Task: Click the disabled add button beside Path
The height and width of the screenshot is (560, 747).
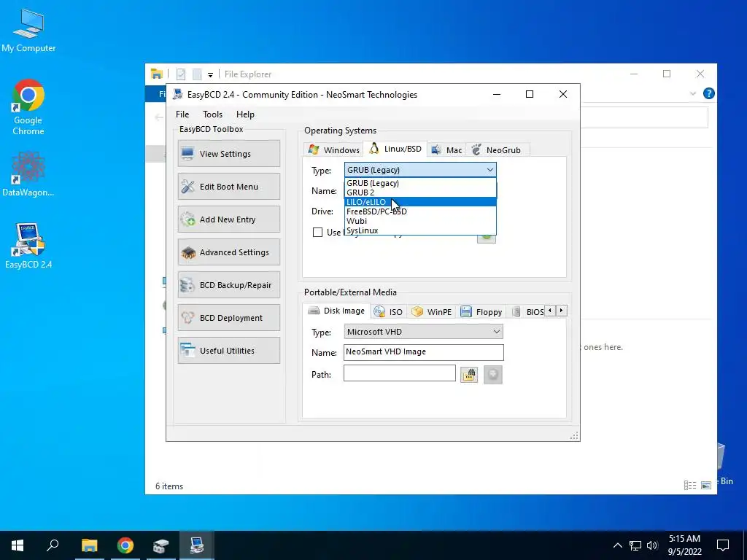Action: [493, 375]
